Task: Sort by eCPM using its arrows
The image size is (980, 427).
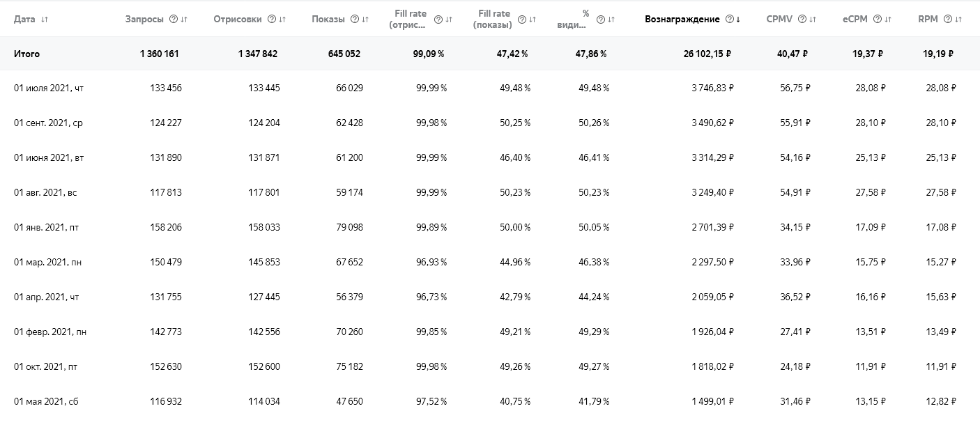Action: click(x=888, y=20)
